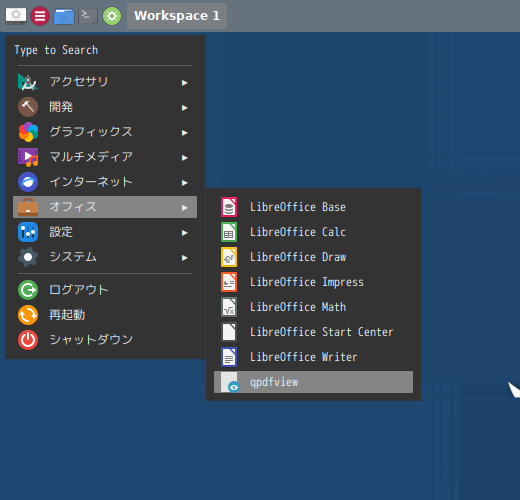Click the red シャットダウン power icon
The image size is (520, 500).
(28, 340)
